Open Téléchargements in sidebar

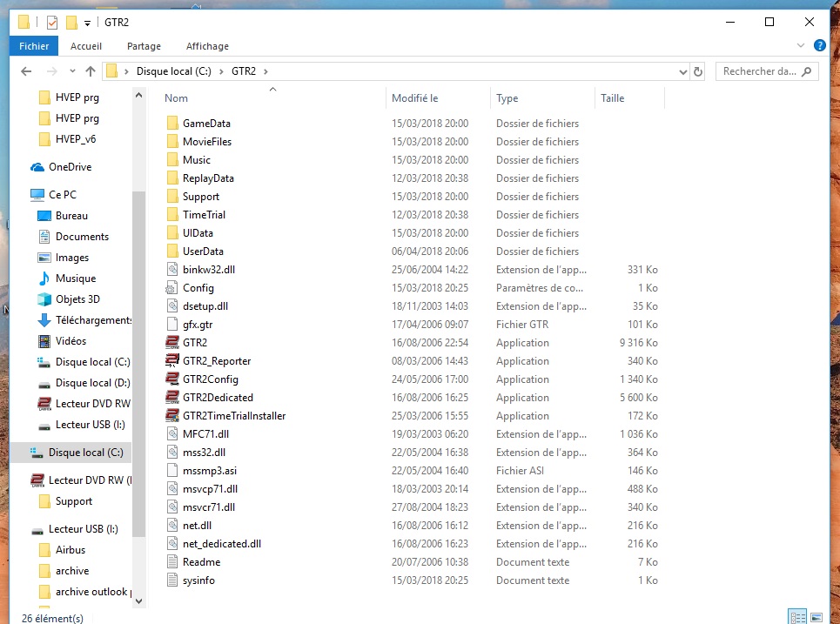pyautogui.click(x=84, y=320)
